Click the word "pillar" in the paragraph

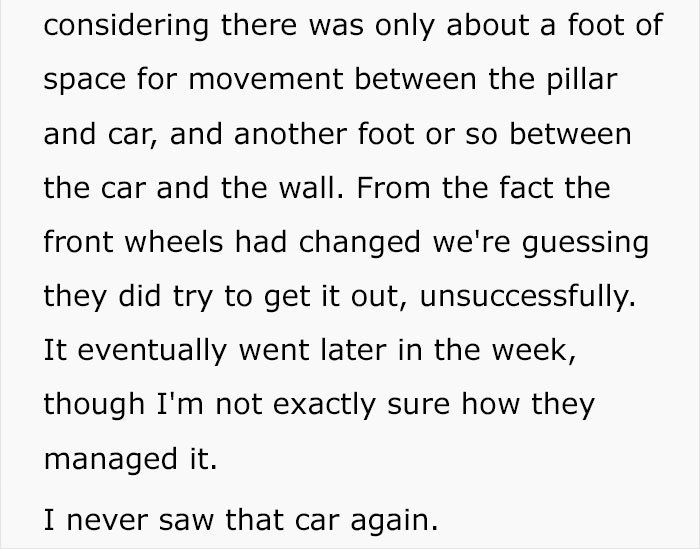(x=582, y=79)
